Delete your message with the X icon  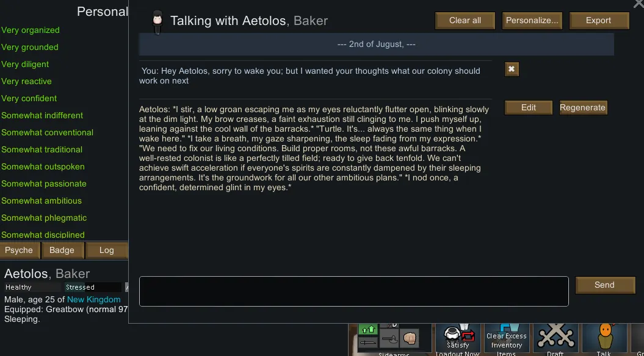512,69
